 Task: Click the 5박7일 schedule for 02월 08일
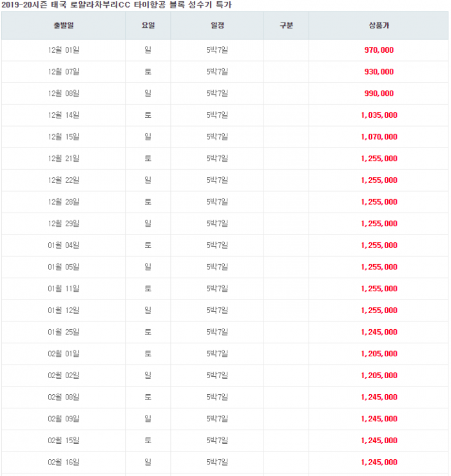pyautogui.click(x=217, y=397)
